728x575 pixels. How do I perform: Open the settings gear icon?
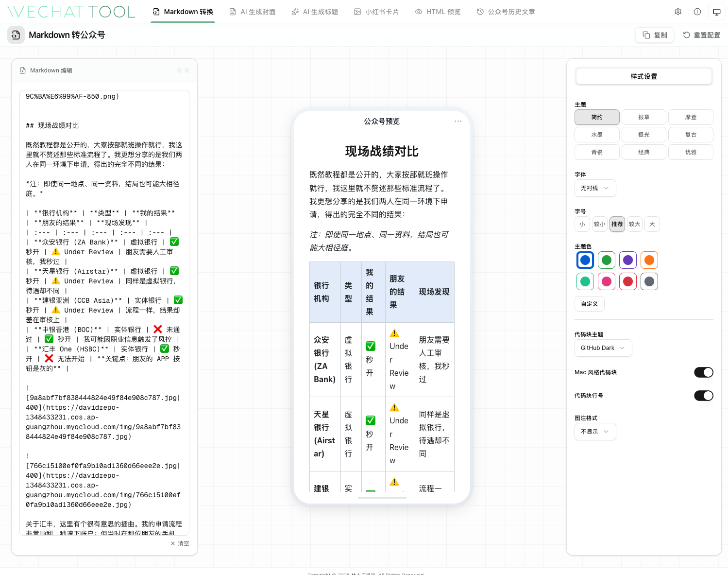678,11
